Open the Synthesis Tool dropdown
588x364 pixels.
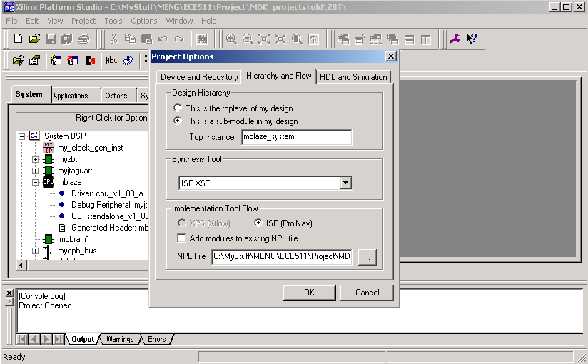(346, 183)
